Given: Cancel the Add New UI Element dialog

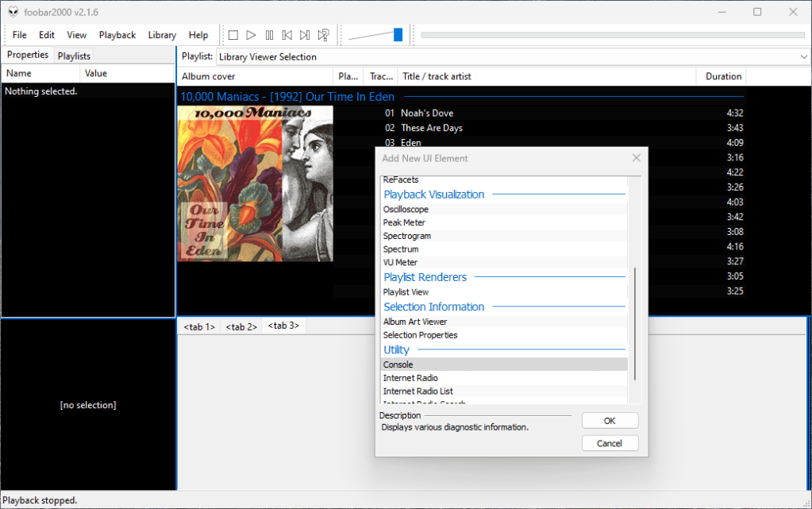Looking at the screenshot, I should tap(610, 443).
